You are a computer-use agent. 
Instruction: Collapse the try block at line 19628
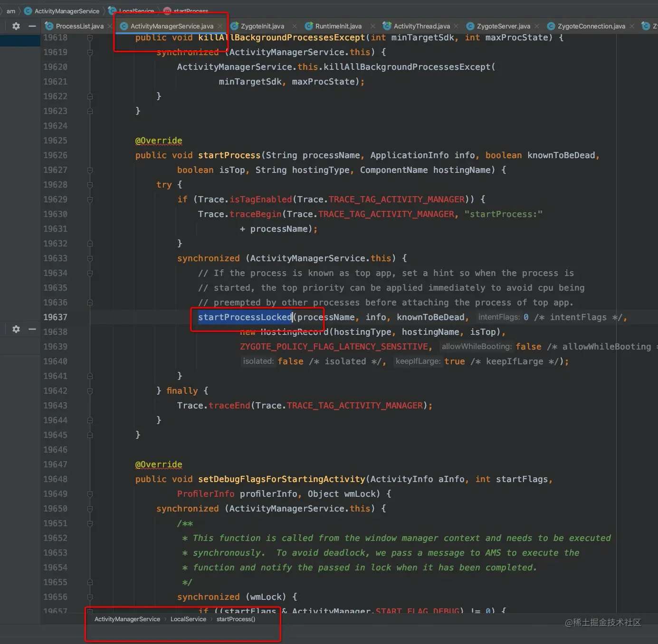pyautogui.click(x=90, y=185)
